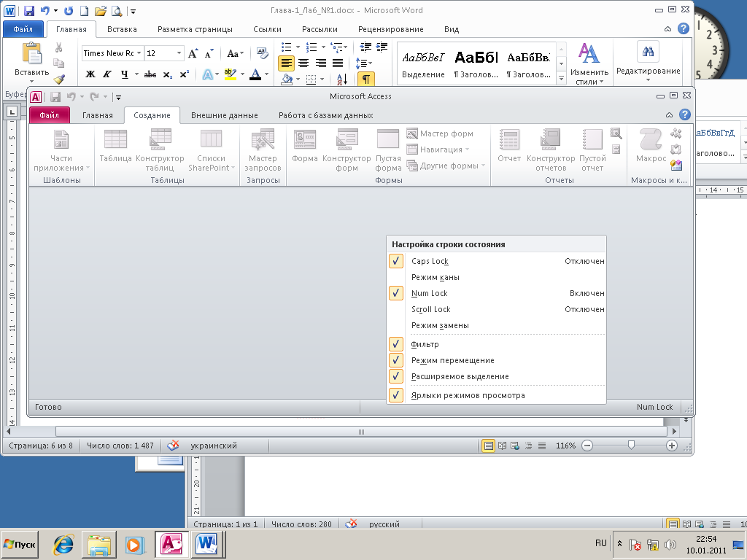Viewport: 747px width, 560px height.
Task: Uncheck Фильтр status bar option
Action: tap(496, 344)
